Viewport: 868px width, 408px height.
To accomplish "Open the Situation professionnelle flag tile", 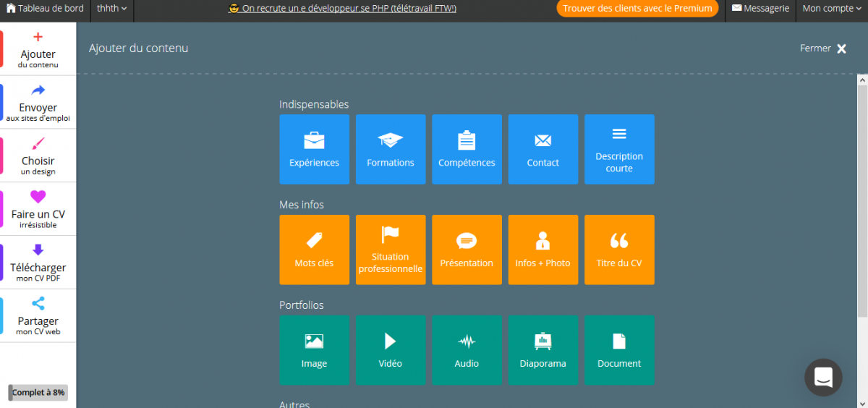I will click(391, 250).
